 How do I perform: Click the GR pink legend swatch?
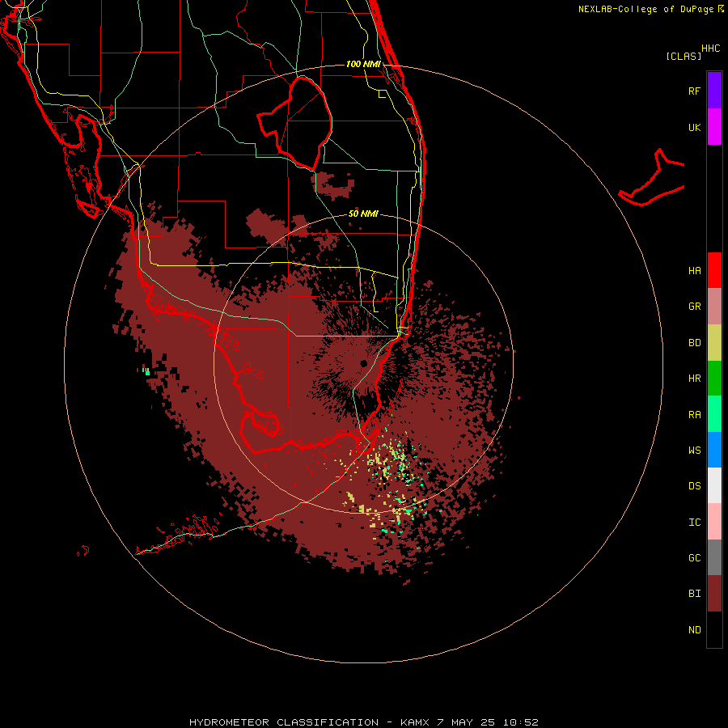point(714,306)
